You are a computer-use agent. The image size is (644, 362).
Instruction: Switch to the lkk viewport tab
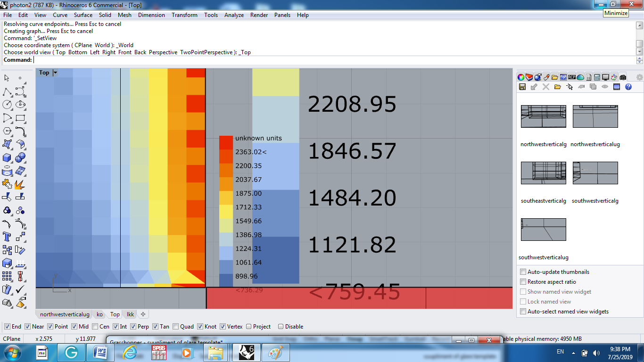(130, 314)
